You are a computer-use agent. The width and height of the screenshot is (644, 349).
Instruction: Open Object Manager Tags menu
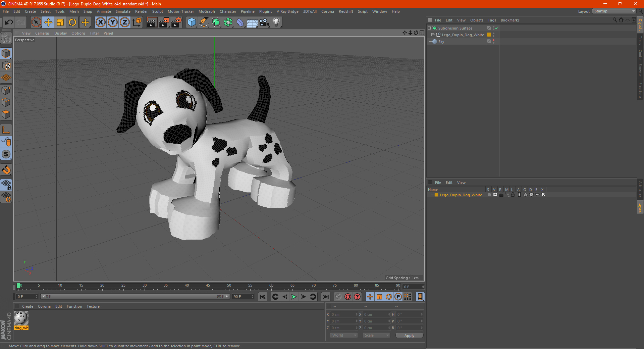pyautogui.click(x=492, y=20)
